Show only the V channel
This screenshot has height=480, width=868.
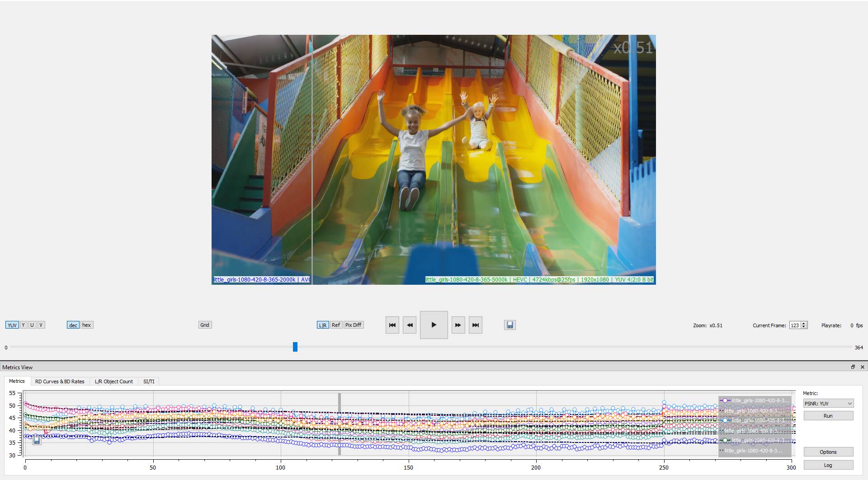tap(41, 325)
